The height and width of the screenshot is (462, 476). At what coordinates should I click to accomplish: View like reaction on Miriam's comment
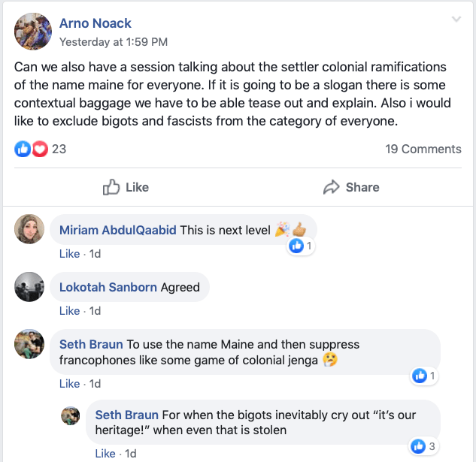(x=301, y=246)
